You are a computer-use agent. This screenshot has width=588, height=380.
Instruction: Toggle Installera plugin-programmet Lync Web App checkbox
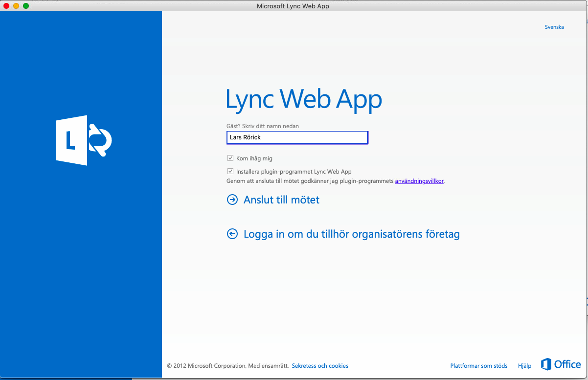(x=230, y=172)
